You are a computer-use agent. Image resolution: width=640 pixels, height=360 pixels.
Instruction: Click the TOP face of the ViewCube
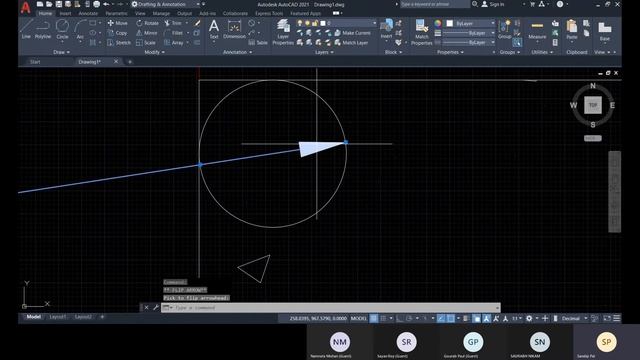593,105
